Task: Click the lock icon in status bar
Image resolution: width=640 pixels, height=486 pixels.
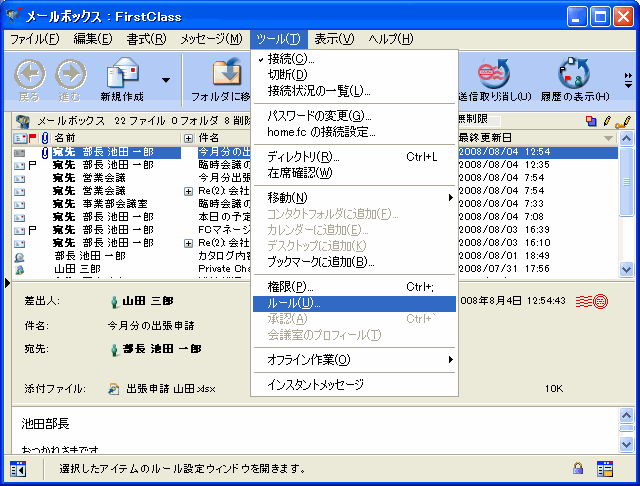Action: tap(578, 468)
